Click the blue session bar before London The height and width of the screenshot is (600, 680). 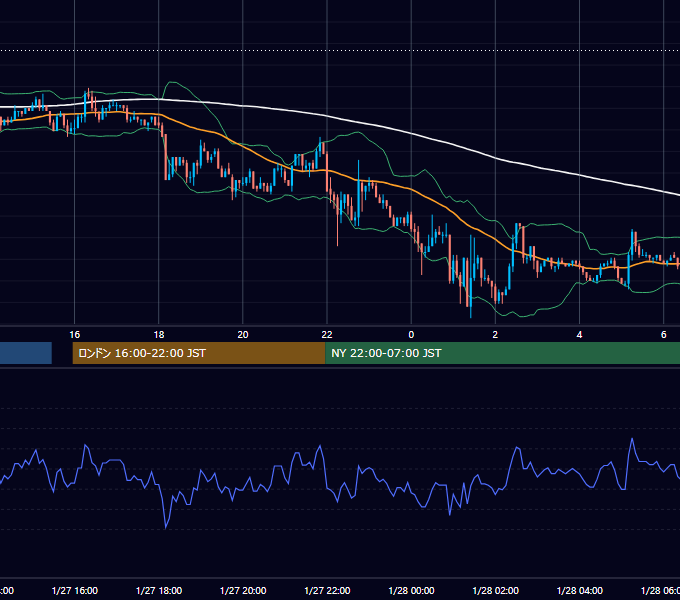point(26,353)
